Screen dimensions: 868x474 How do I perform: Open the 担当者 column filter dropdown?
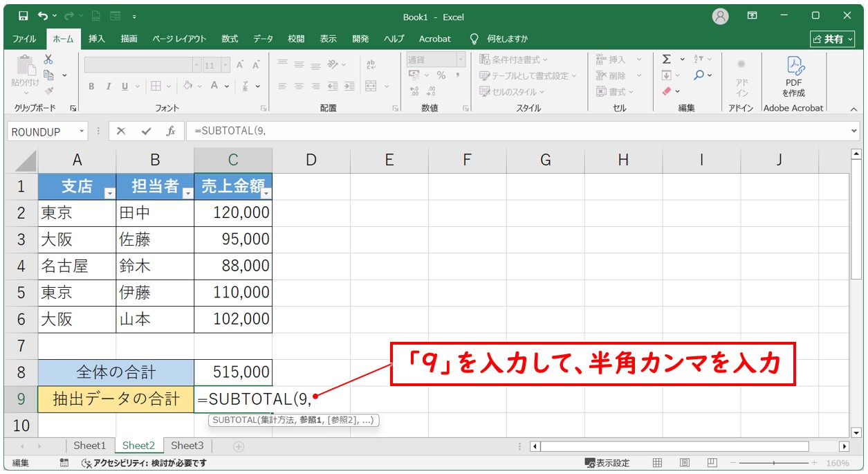pos(187,194)
